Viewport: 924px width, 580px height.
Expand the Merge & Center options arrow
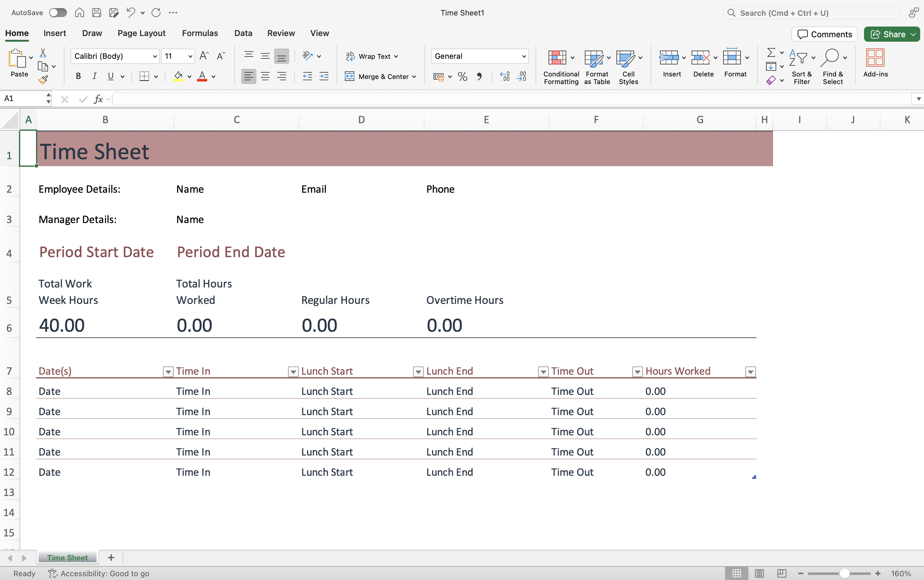tap(414, 77)
